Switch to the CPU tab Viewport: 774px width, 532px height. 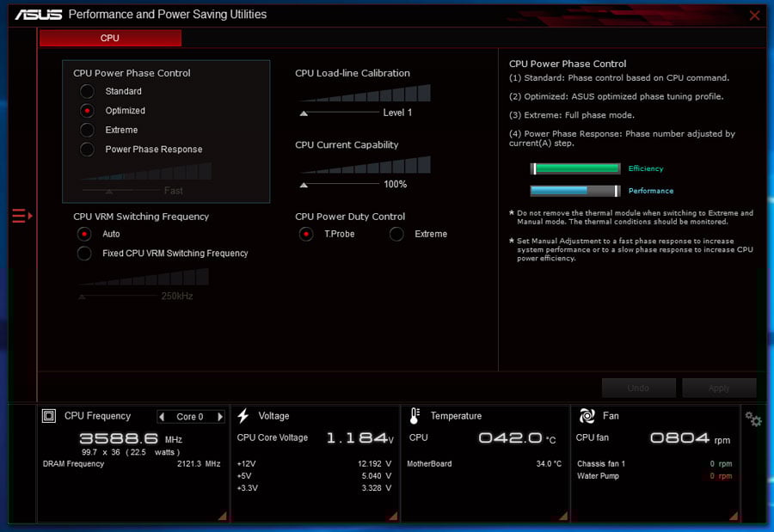point(110,38)
